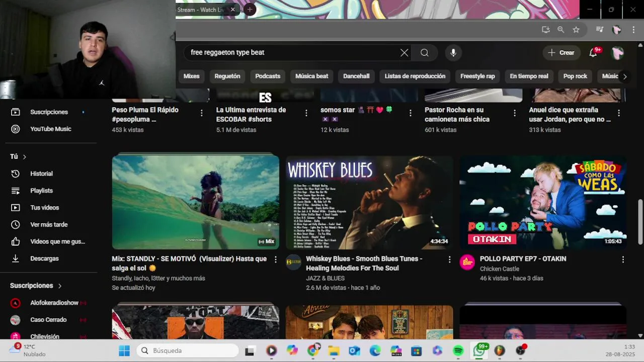Select the Podcasts filter chip
644x362 pixels.
click(x=268, y=76)
